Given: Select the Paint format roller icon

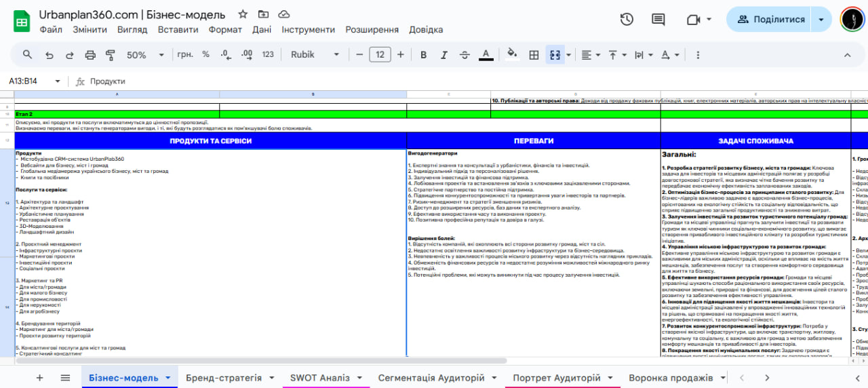Looking at the screenshot, I should 111,55.
